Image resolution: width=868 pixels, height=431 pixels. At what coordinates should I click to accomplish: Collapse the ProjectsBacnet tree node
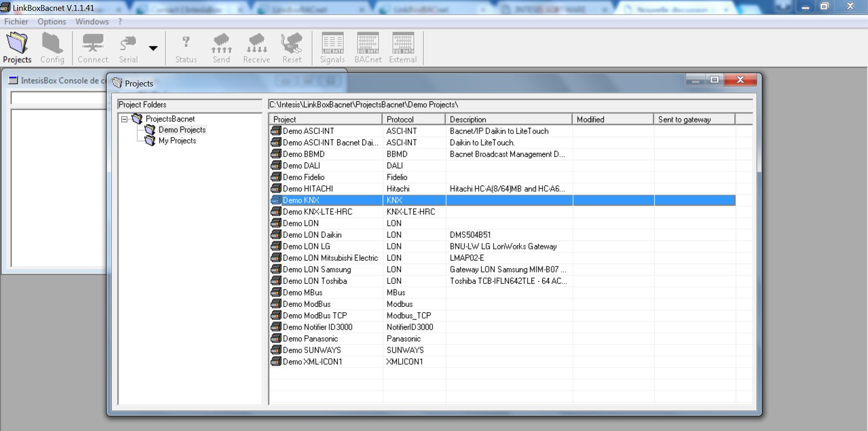point(124,119)
